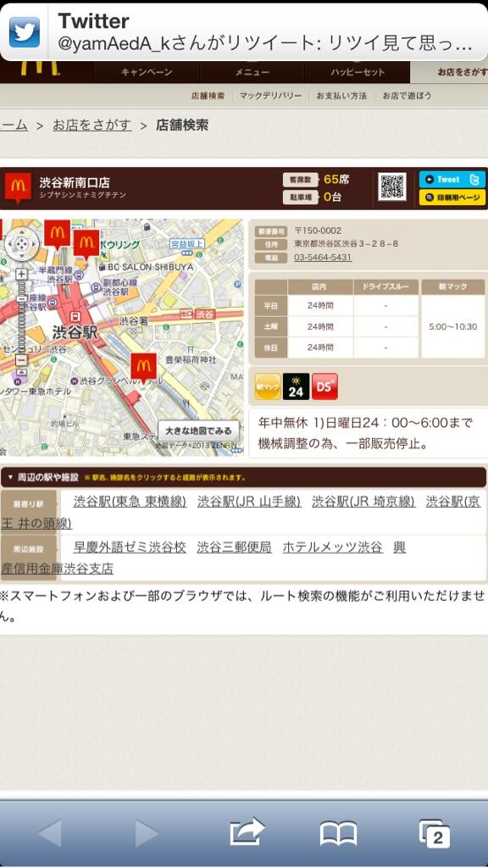Go forward with the browser forward arrow

point(147,833)
